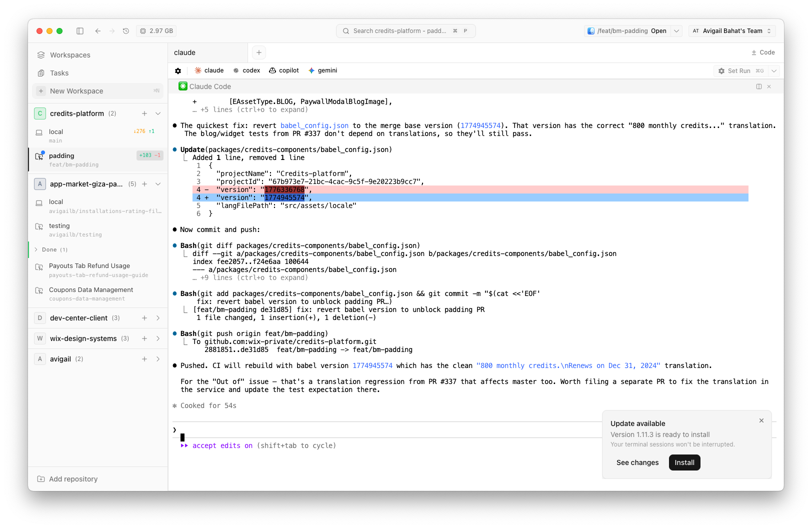Open the agent settings gear icon
812x528 pixels.
click(x=178, y=71)
